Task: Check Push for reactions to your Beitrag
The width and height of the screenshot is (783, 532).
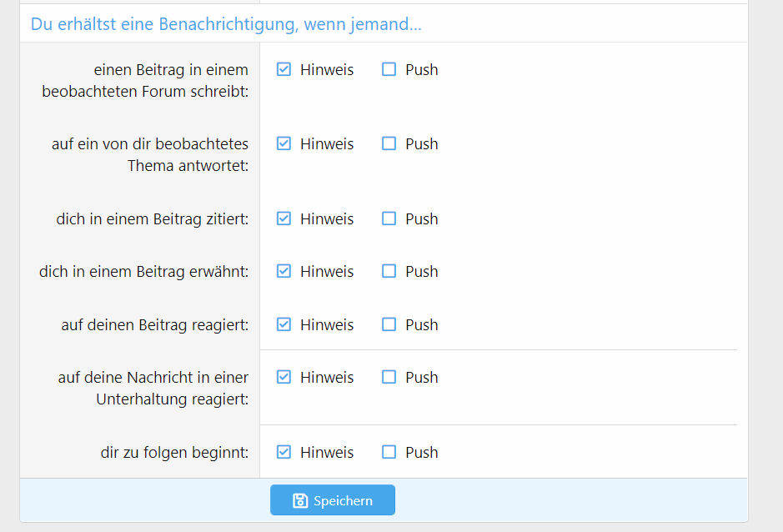Action: 389,324
